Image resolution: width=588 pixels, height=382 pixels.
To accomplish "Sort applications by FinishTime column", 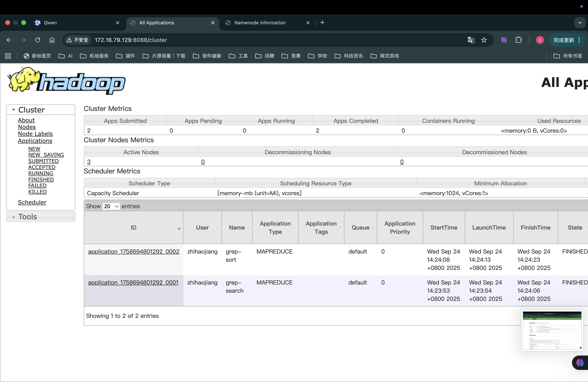I will click(x=535, y=228).
